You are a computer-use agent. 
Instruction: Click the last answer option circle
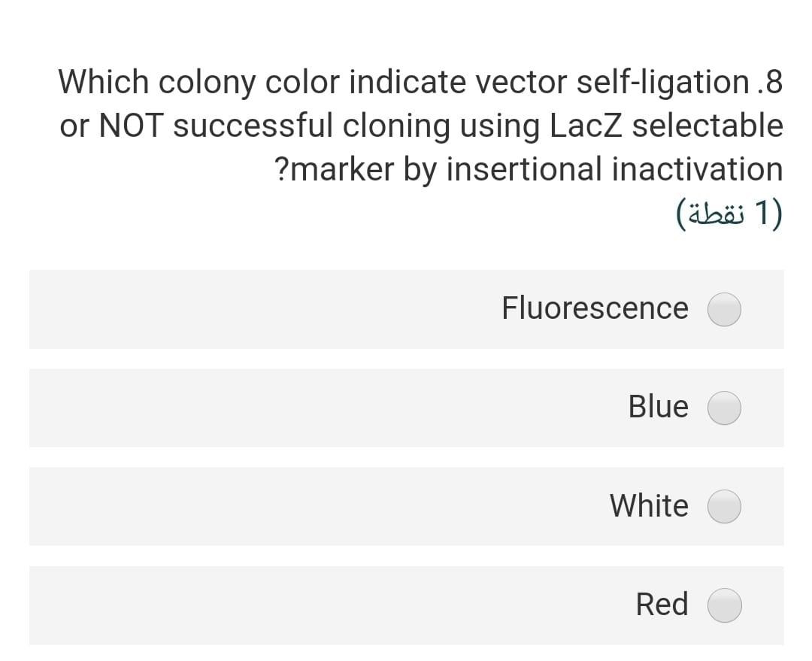tap(723, 605)
